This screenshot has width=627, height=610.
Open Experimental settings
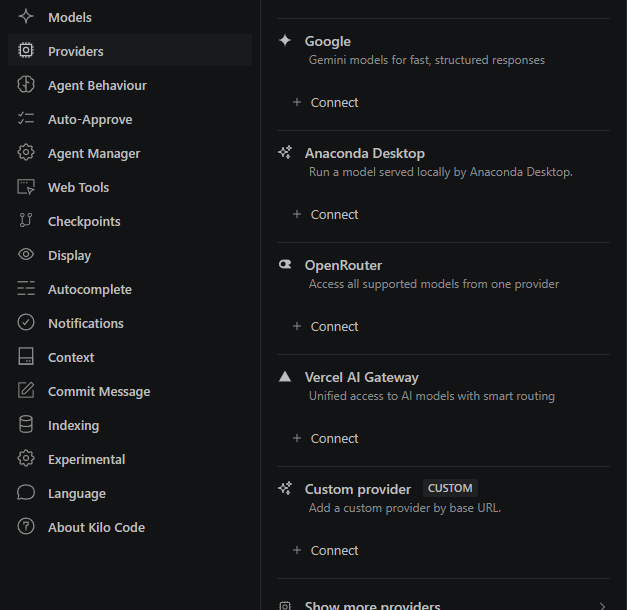click(130, 459)
